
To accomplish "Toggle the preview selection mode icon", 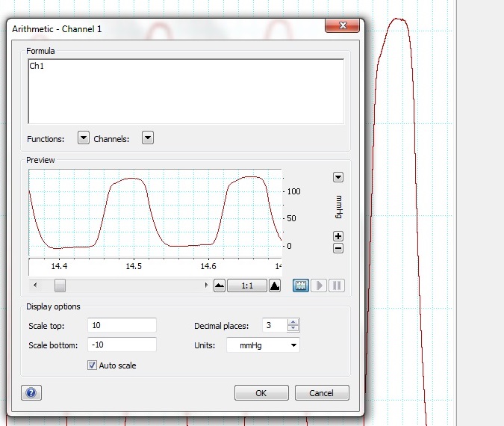I will [301, 285].
